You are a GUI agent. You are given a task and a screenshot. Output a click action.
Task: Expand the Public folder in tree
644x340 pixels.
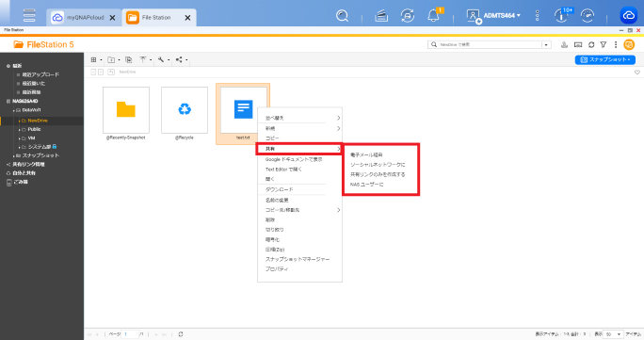(20, 130)
